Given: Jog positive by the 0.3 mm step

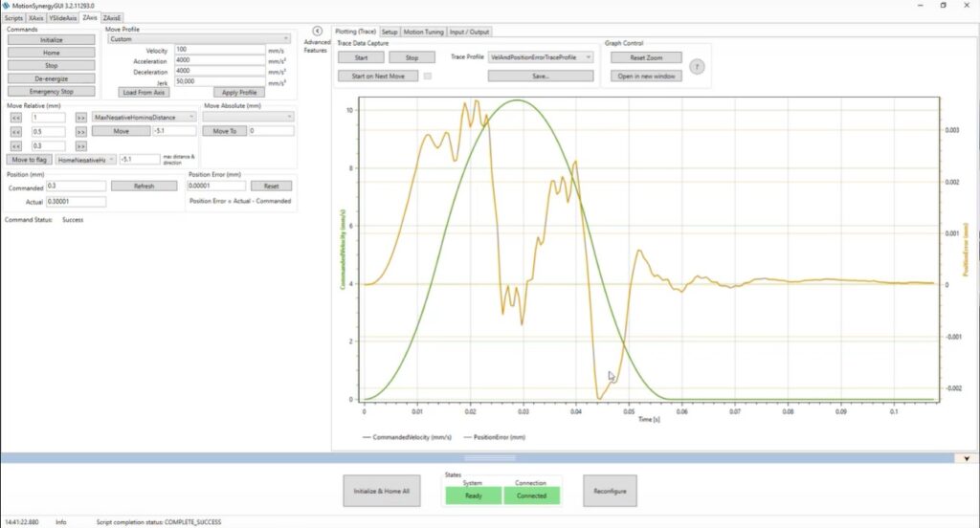Looking at the screenshot, I should 80,145.
